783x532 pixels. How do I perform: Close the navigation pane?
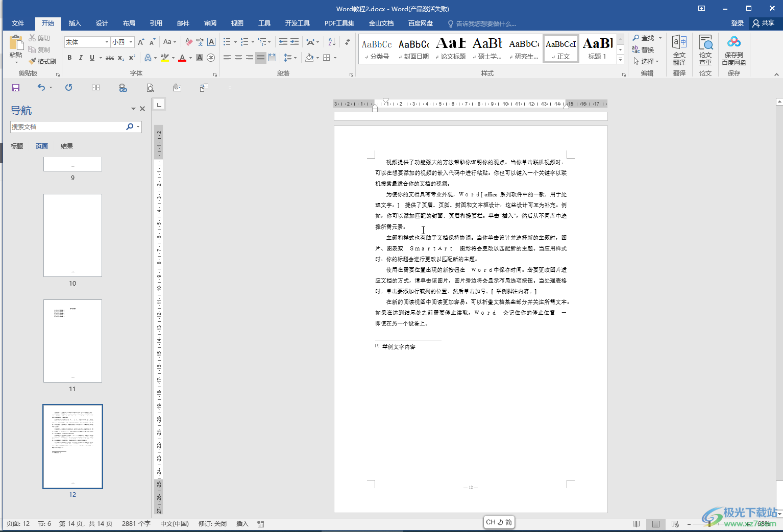click(x=142, y=109)
